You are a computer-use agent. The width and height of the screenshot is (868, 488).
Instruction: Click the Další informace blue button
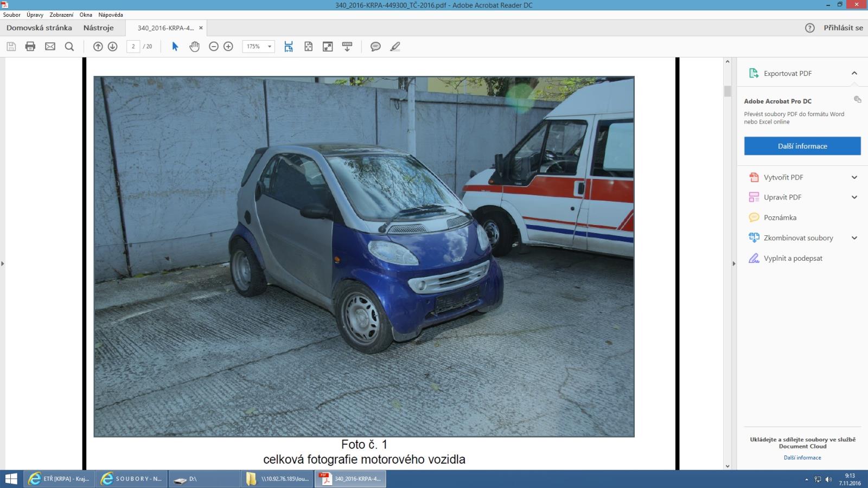pyautogui.click(x=802, y=146)
